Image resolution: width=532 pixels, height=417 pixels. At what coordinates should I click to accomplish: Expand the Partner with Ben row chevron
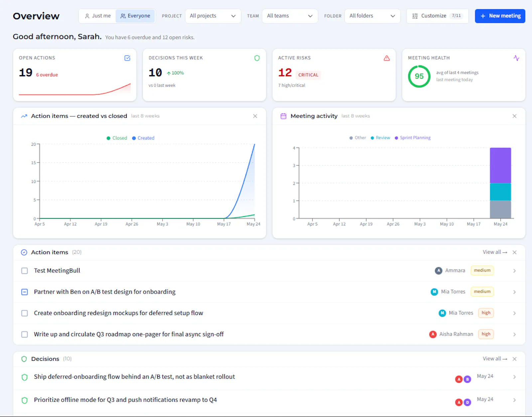[514, 292]
